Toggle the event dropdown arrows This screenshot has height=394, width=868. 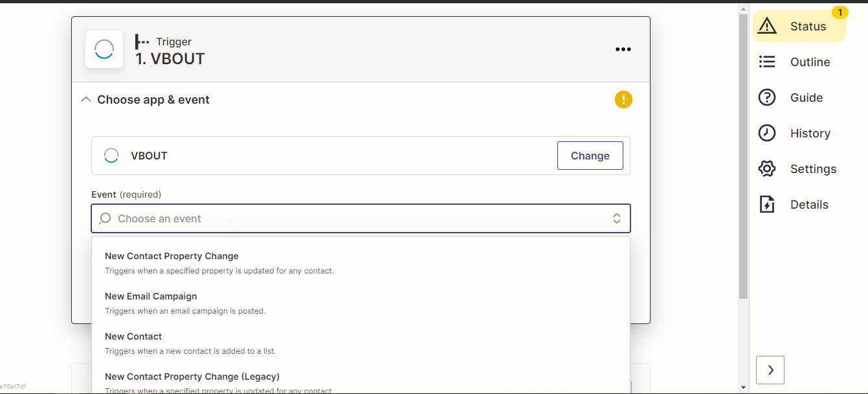(x=617, y=219)
